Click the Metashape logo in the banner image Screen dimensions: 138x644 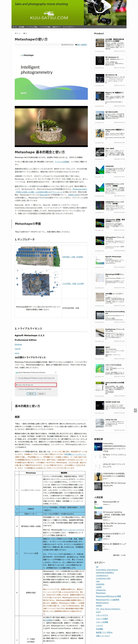pos(27,55)
